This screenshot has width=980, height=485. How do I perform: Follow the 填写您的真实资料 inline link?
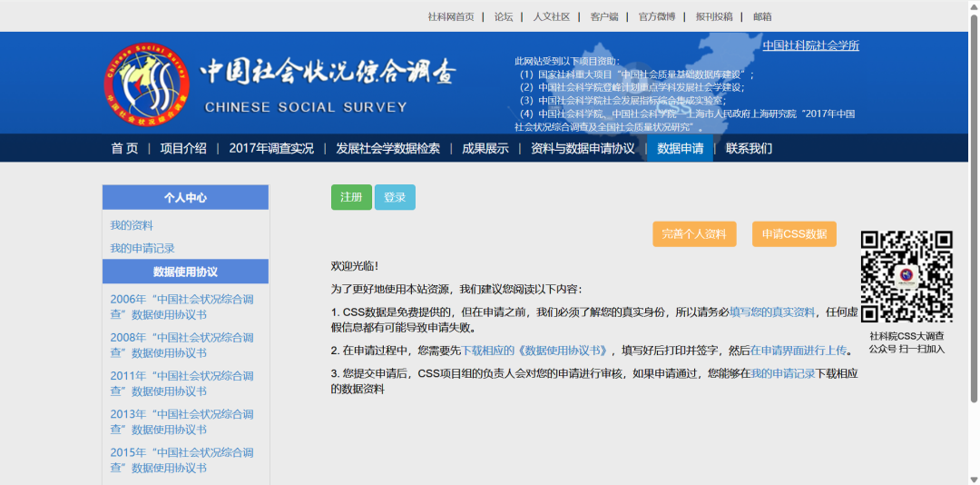[772, 312]
